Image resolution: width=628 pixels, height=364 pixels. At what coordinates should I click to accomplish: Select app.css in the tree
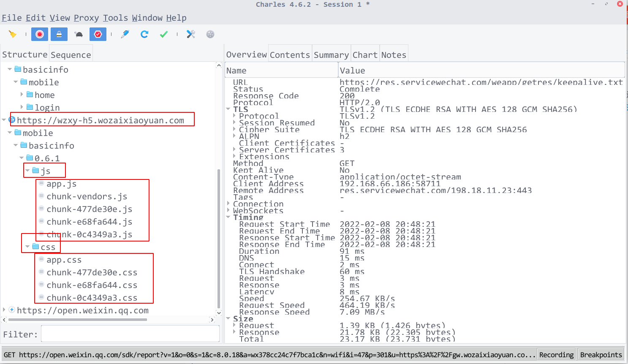pyautogui.click(x=64, y=260)
